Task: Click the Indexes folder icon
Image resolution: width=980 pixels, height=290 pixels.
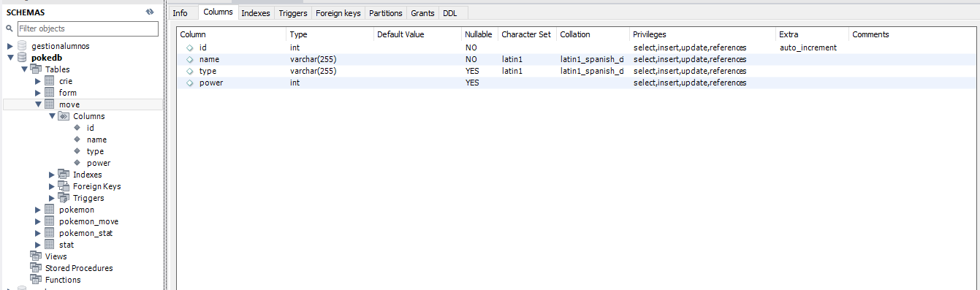Action: coord(64,175)
